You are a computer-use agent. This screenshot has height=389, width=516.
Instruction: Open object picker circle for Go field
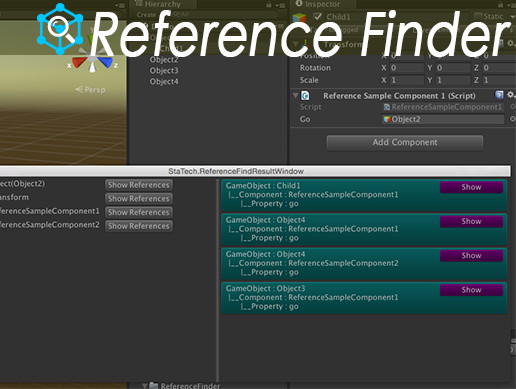click(512, 119)
